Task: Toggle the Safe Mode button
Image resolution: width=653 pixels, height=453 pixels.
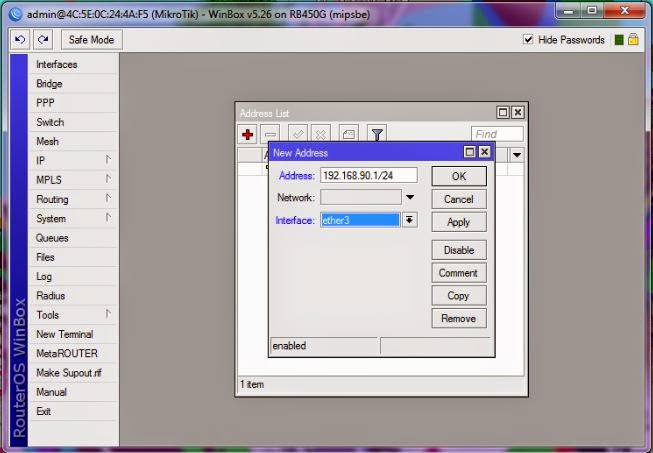Action: point(91,40)
